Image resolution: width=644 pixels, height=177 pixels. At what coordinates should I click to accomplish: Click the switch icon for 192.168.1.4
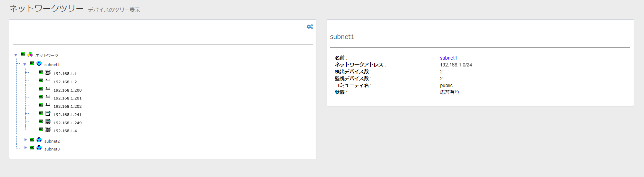(48, 129)
